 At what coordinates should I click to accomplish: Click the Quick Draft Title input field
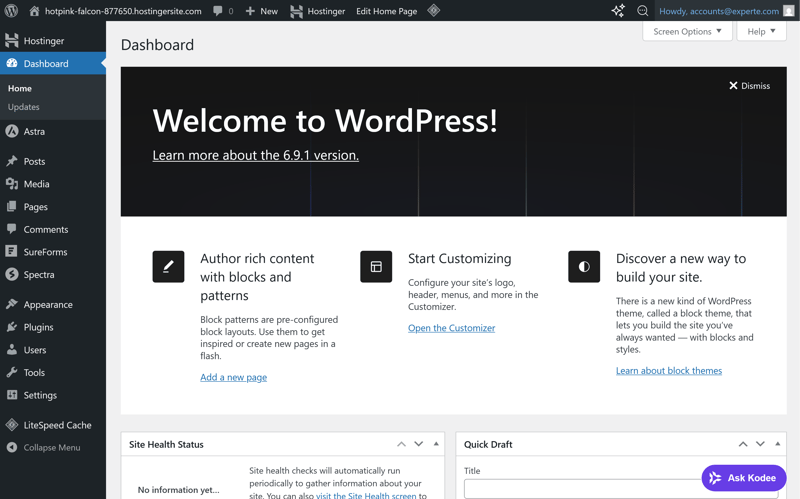(x=580, y=489)
